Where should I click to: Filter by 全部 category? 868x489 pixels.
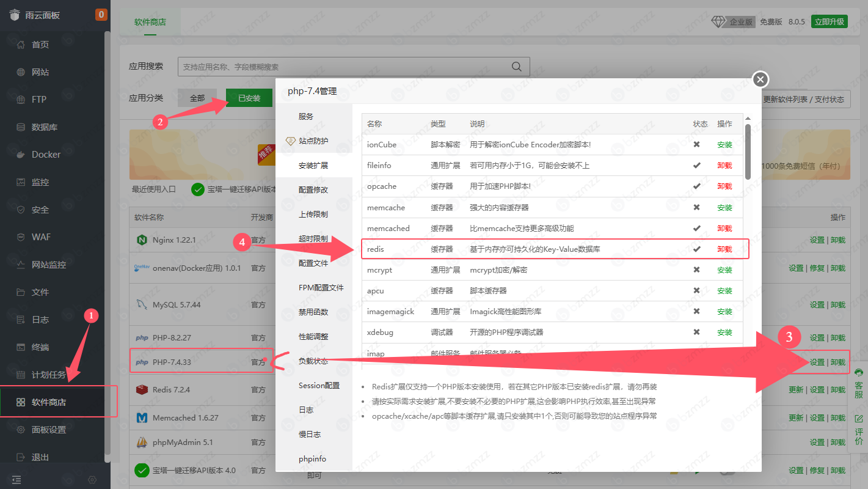pyautogui.click(x=197, y=98)
